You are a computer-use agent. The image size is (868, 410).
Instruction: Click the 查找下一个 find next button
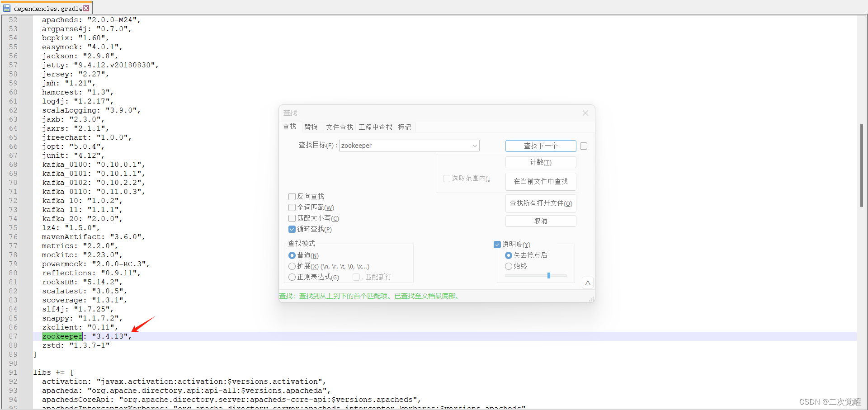coord(541,146)
